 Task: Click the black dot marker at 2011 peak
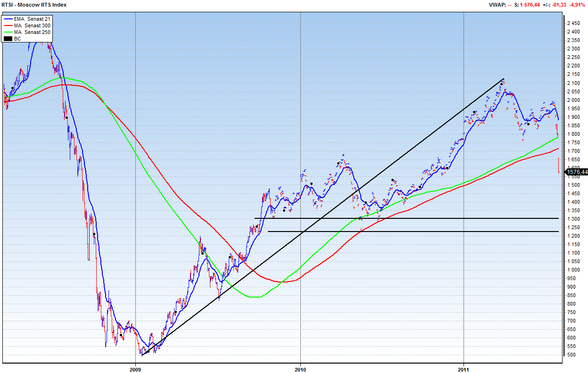502,84
